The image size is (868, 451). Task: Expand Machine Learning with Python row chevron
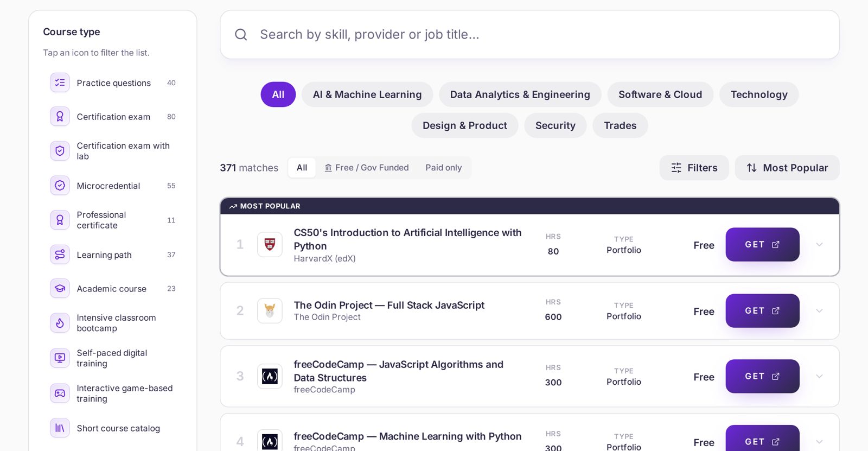coord(819,442)
